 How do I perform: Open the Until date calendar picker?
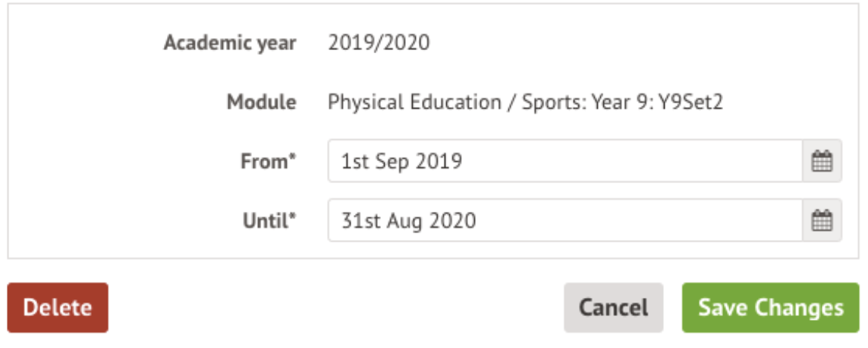pos(822,220)
